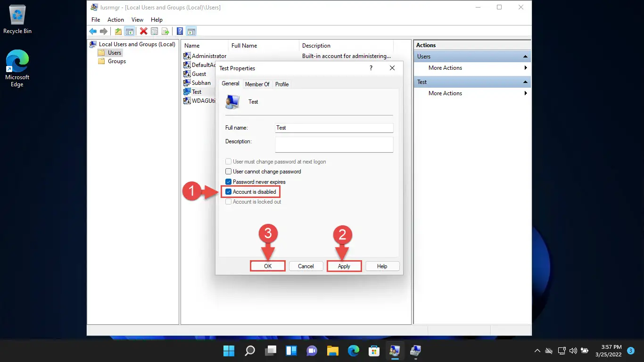
Task: Click the volume icon in system tray
Action: [573, 351]
